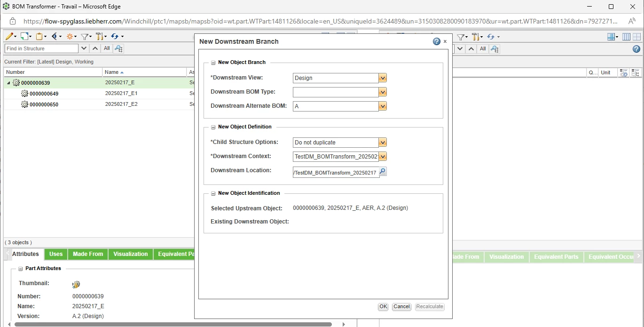Click the advanced find magnifier icon

(118, 48)
